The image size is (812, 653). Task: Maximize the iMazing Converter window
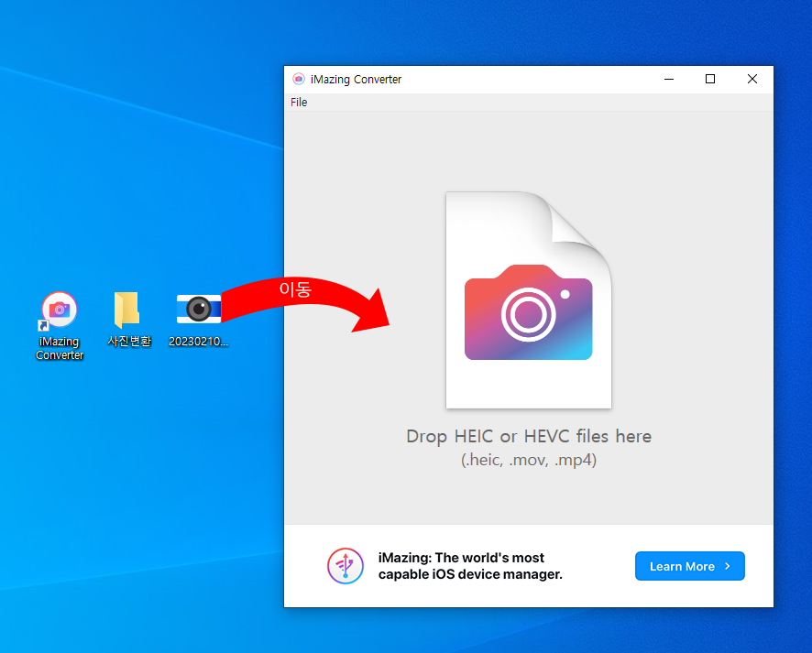[x=710, y=79]
